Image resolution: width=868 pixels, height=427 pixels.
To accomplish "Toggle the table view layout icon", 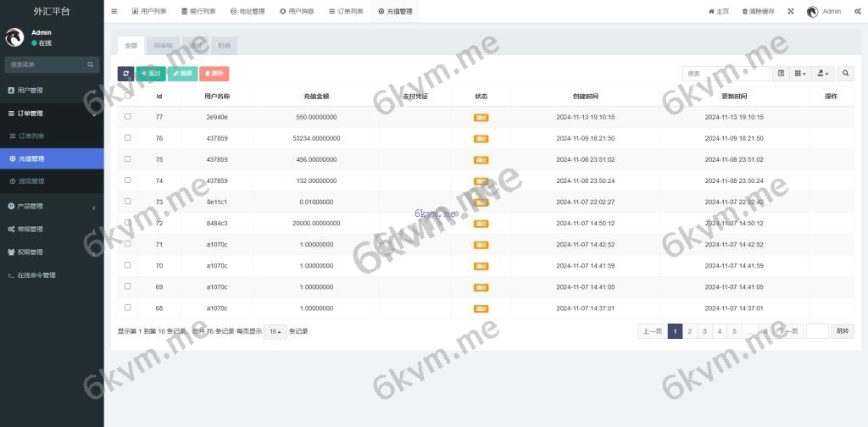I will (x=781, y=74).
